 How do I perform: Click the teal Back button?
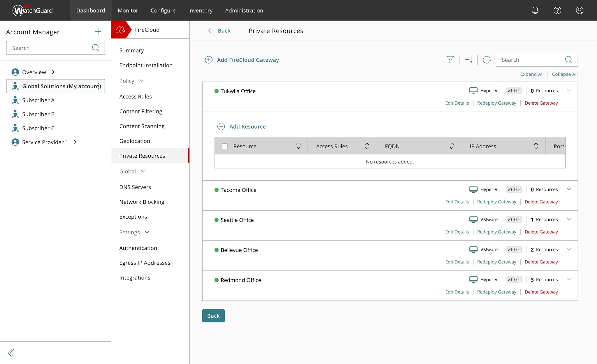coord(213,316)
